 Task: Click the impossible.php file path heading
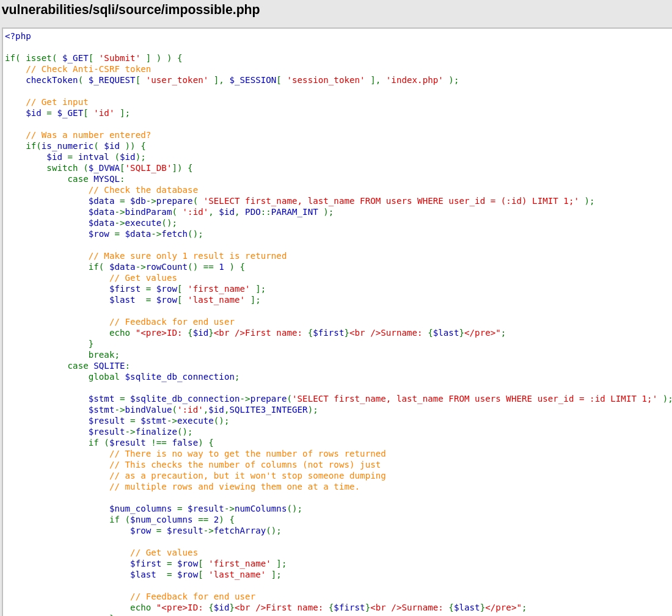131,10
